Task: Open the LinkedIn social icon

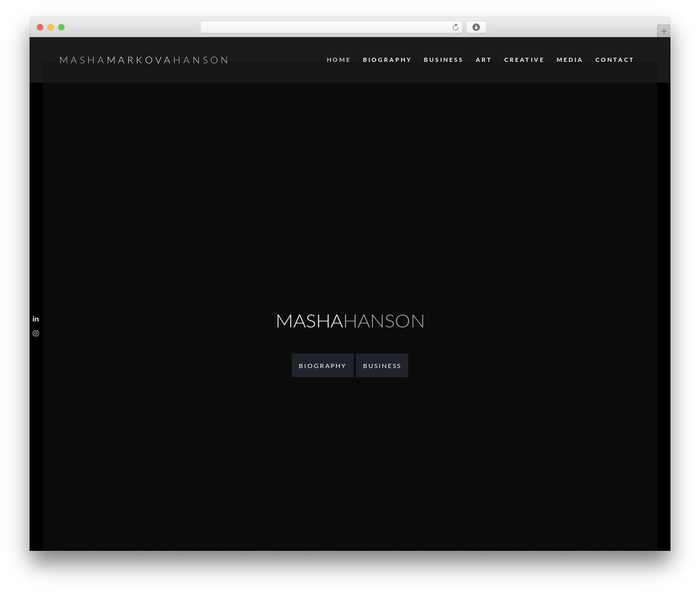Action: tap(36, 319)
